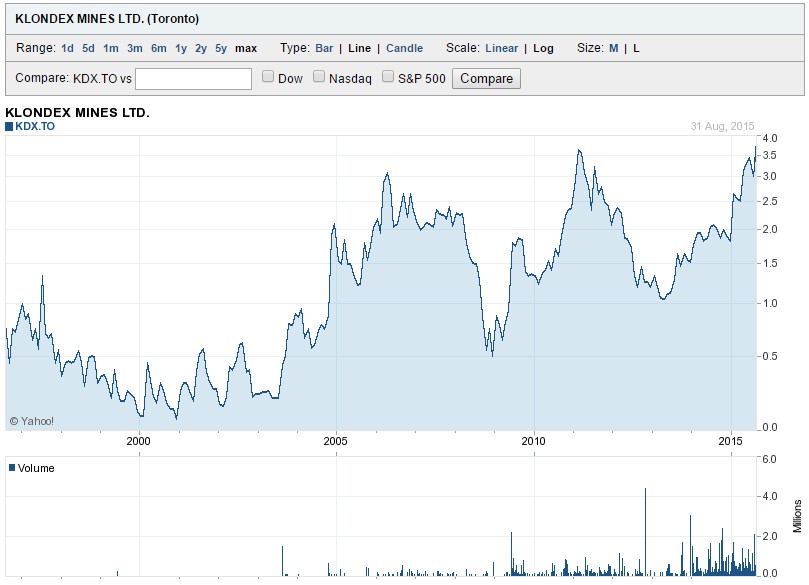Switch chart type to Line
809x585 pixels.
coord(360,48)
